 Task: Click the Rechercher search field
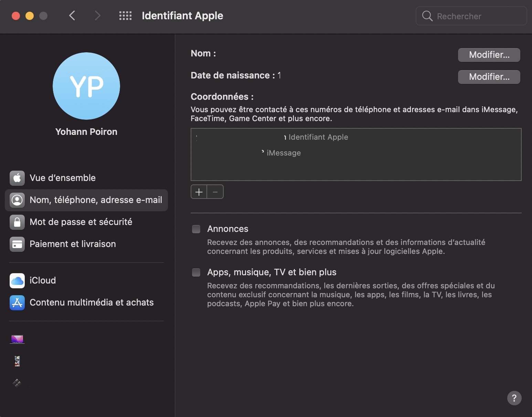pos(475,16)
